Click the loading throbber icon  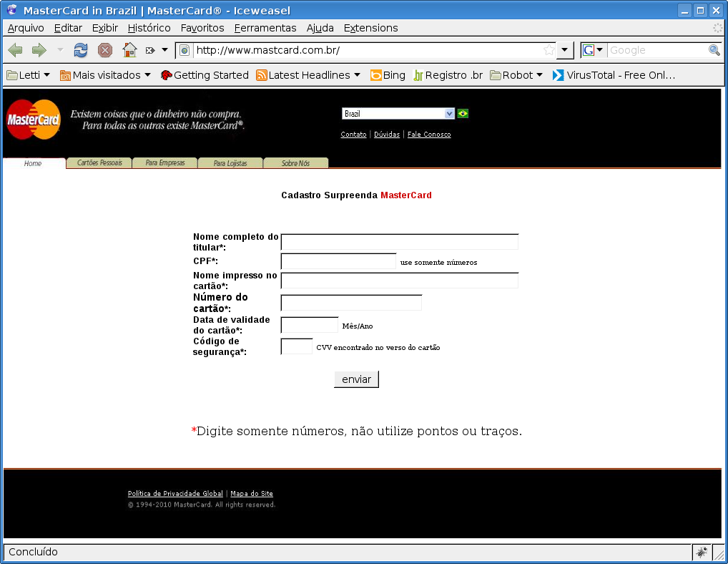pyautogui.click(x=717, y=28)
